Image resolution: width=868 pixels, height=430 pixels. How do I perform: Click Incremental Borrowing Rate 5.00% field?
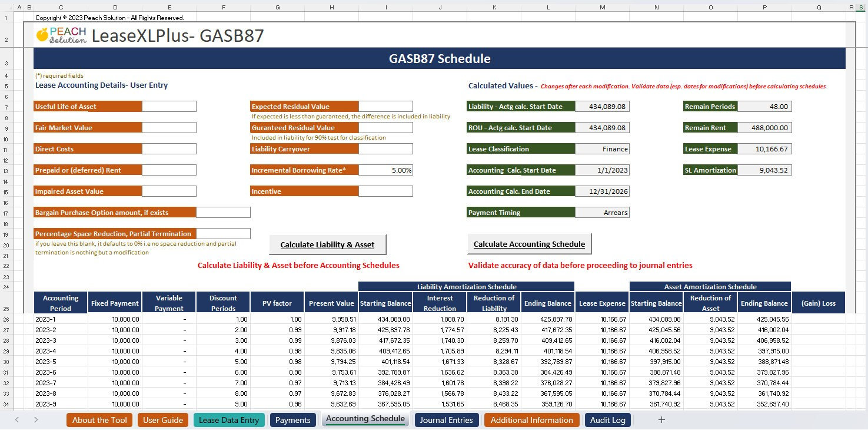[x=385, y=170]
